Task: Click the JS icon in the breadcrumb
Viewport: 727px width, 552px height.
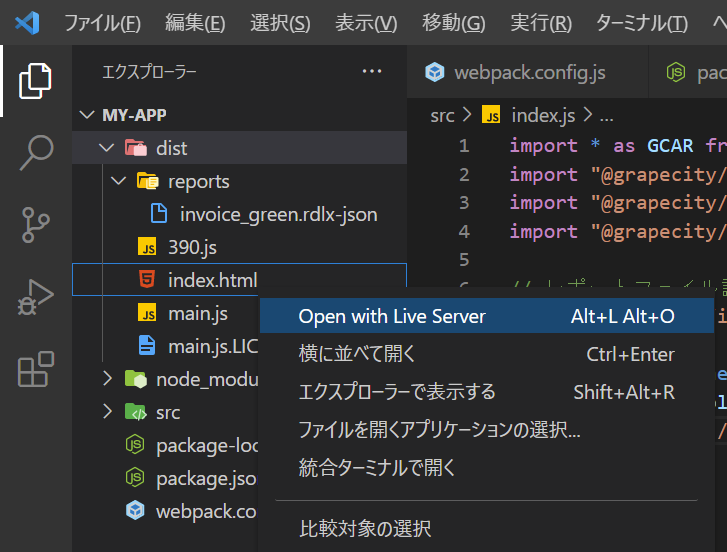Action: point(491,114)
